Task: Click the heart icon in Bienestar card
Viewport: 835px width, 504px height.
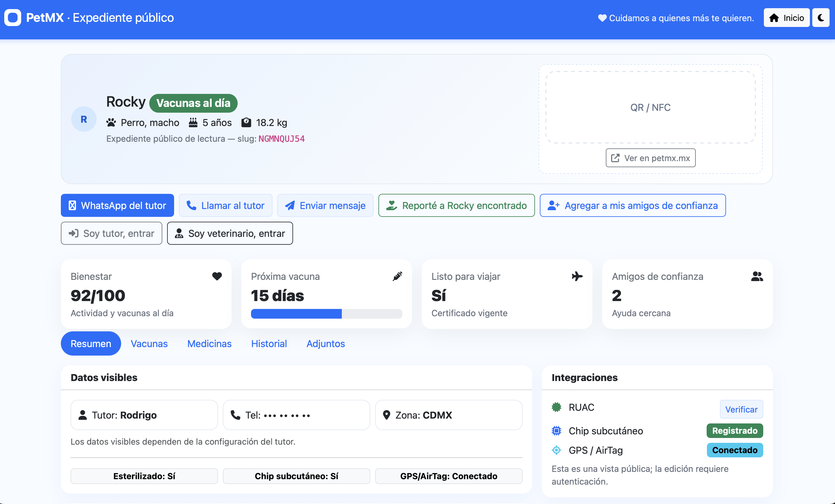Action: (x=217, y=276)
